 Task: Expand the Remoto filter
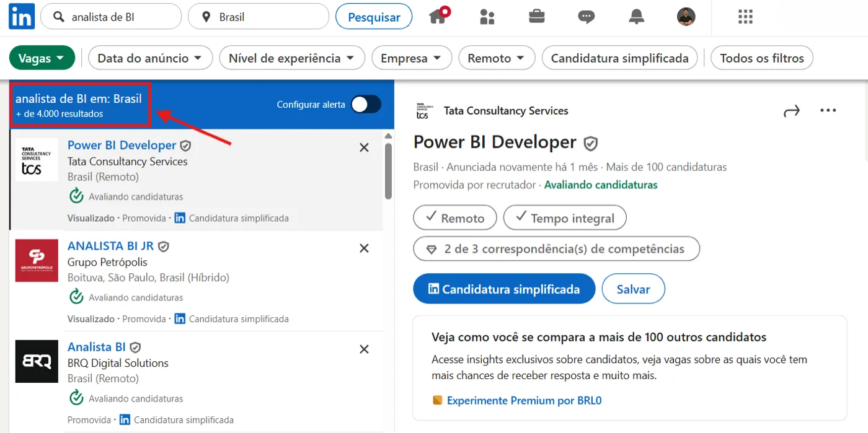(496, 58)
